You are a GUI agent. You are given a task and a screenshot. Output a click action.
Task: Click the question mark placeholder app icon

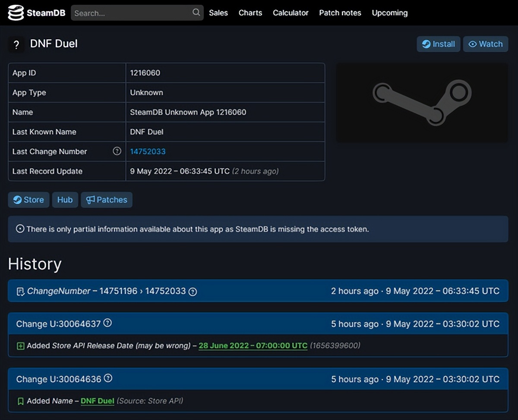(16, 44)
